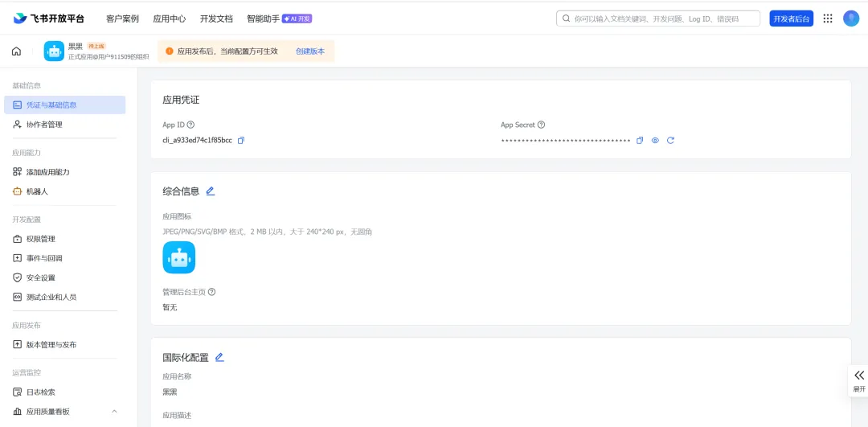Screen dimensions: 868x427
Task: Click the 应用发布后 banner message
Action: coord(227,51)
